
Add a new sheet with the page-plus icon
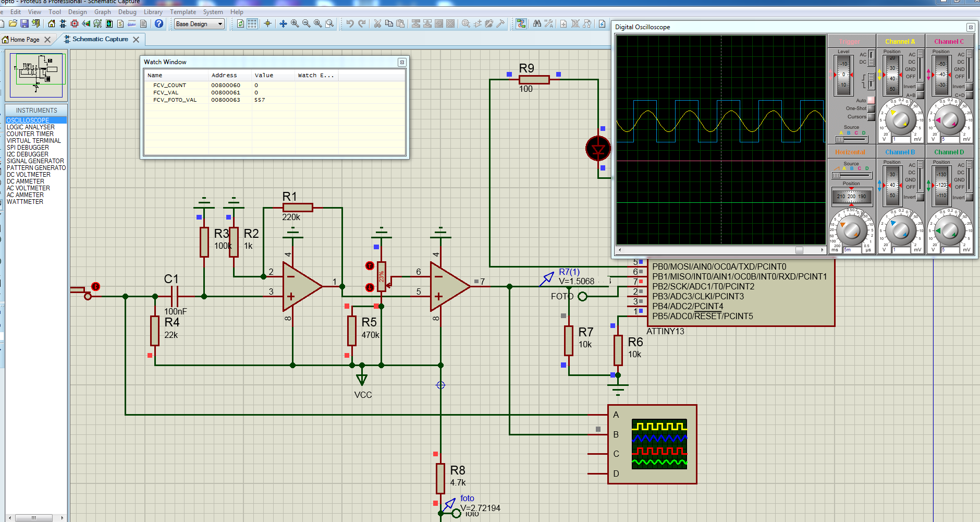click(x=563, y=23)
